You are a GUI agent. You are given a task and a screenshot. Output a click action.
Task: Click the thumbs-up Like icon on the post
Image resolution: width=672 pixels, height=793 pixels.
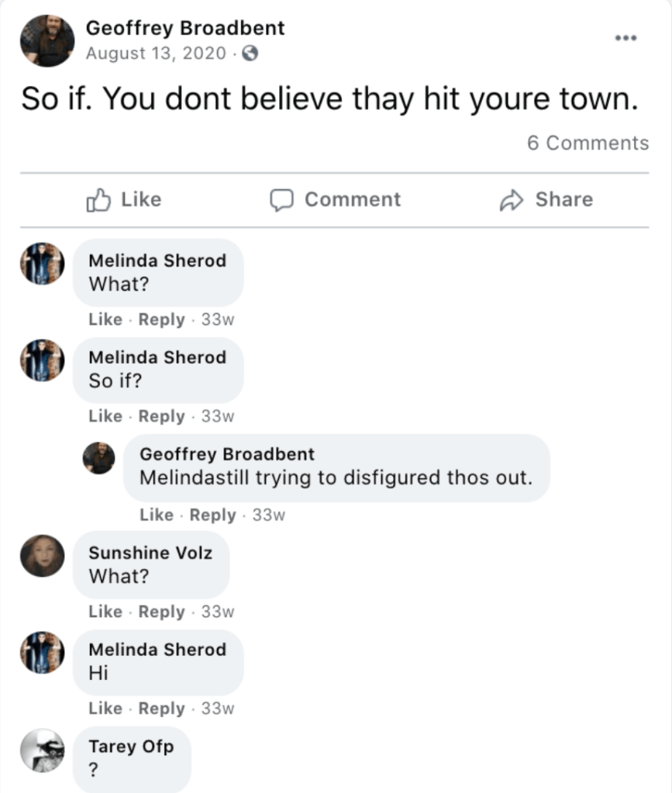coord(98,201)
